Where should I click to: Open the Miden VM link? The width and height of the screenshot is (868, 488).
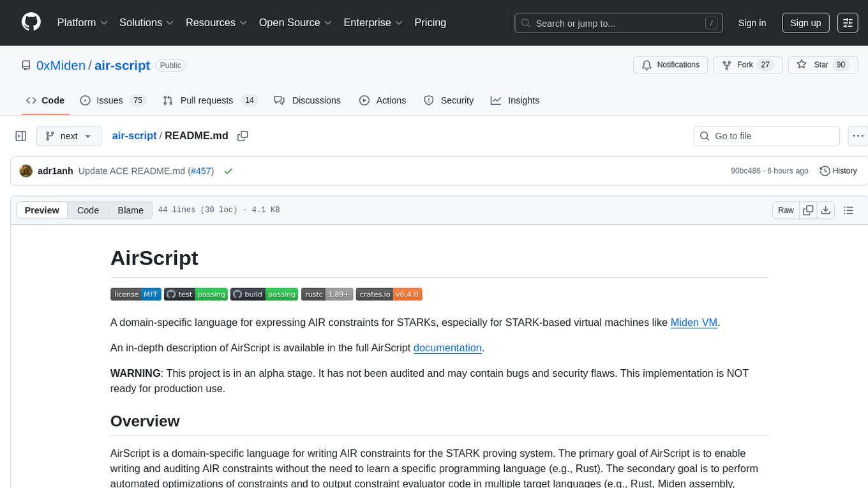(694, 323)
